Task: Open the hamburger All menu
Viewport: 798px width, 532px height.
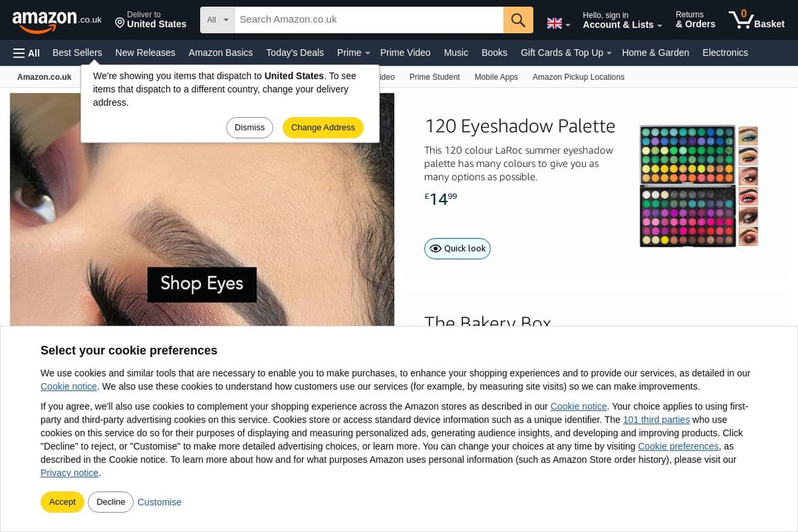Action: (x=26, y=53)
